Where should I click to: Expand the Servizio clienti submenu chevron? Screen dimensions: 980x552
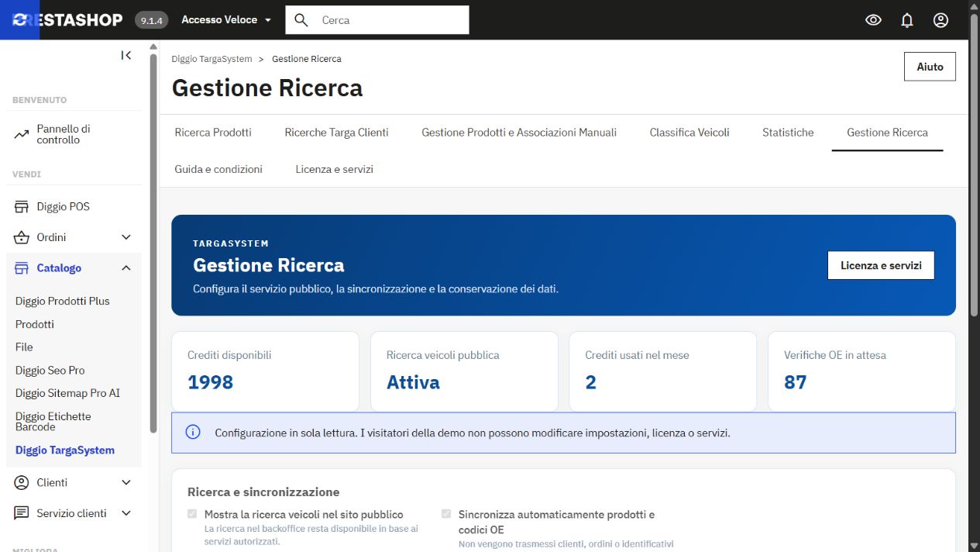[x=126, y=513]
